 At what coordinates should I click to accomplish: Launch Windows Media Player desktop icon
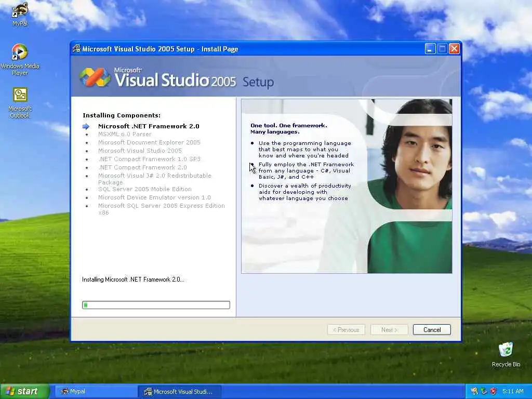click(20, 59)
